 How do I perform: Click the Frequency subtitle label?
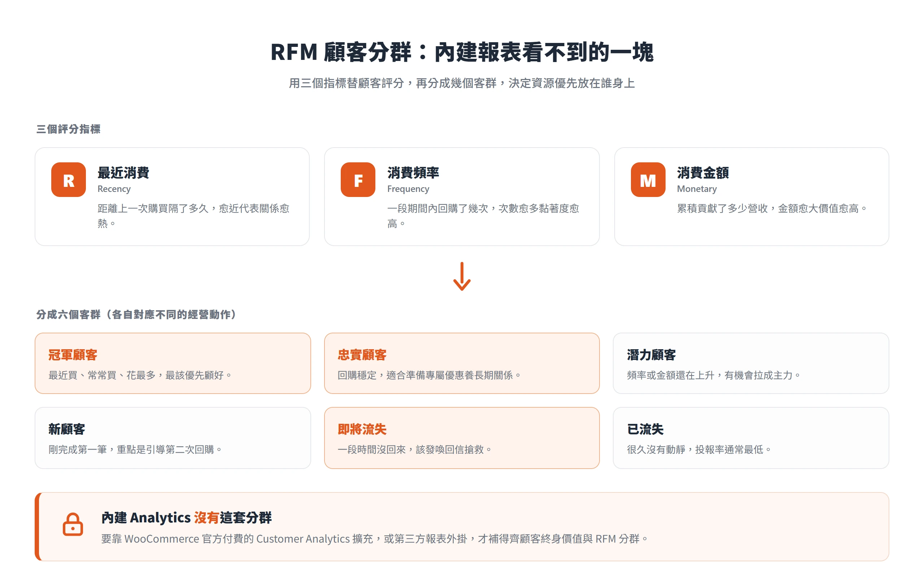pyautogui.click(x=408, y=189)
